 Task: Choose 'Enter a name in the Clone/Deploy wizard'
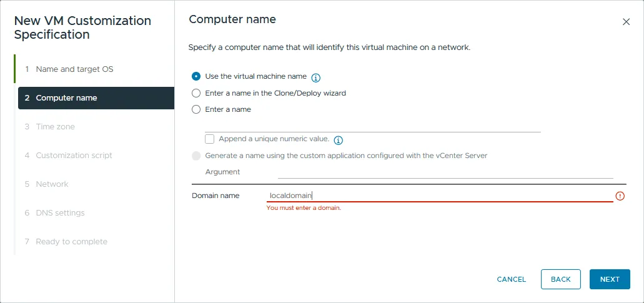(196, 93)
